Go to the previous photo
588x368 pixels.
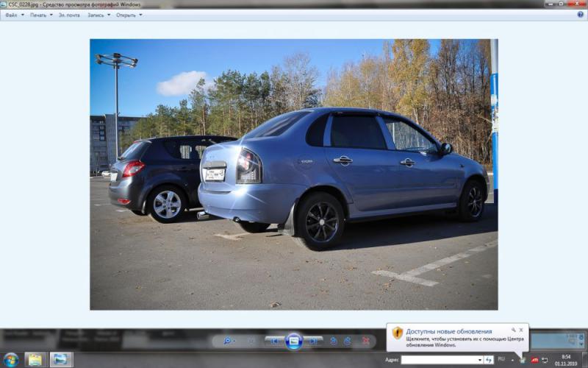click(274, 341)
